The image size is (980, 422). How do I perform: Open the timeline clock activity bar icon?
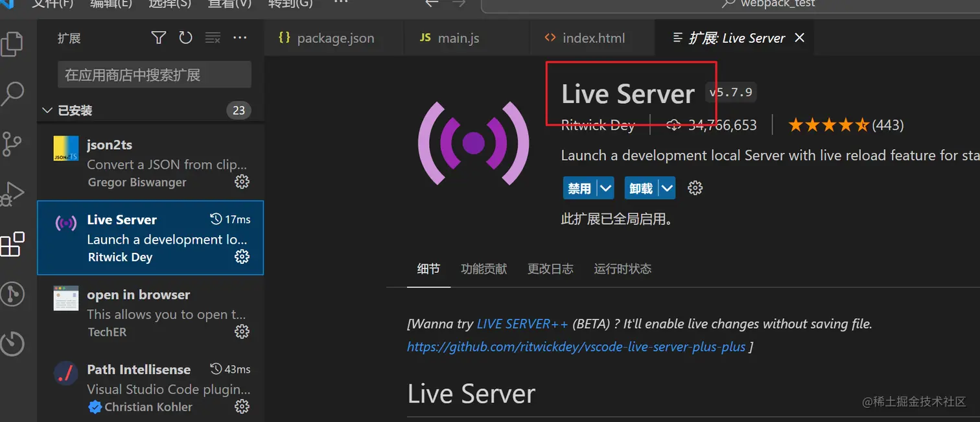pyautogui.click(x=12, y=344)
